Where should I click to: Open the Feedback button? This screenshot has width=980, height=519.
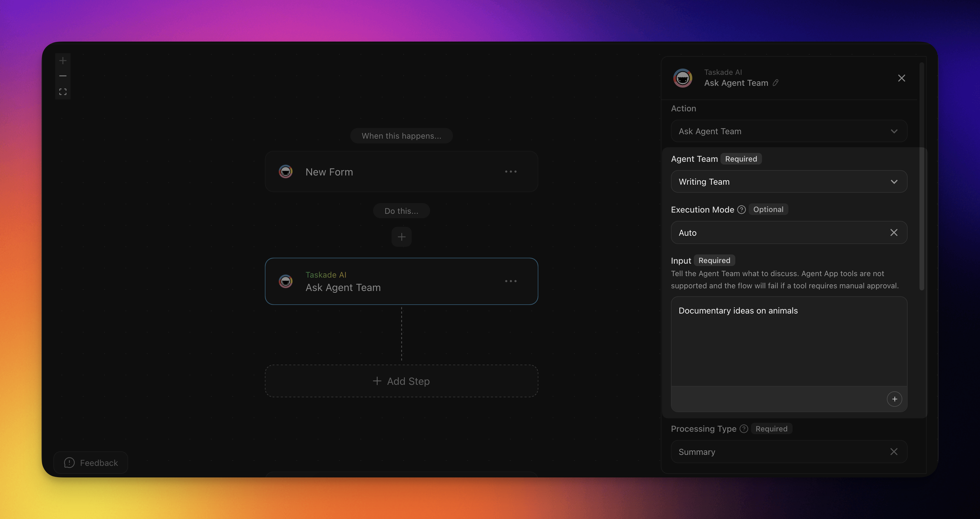coord(91,463)
